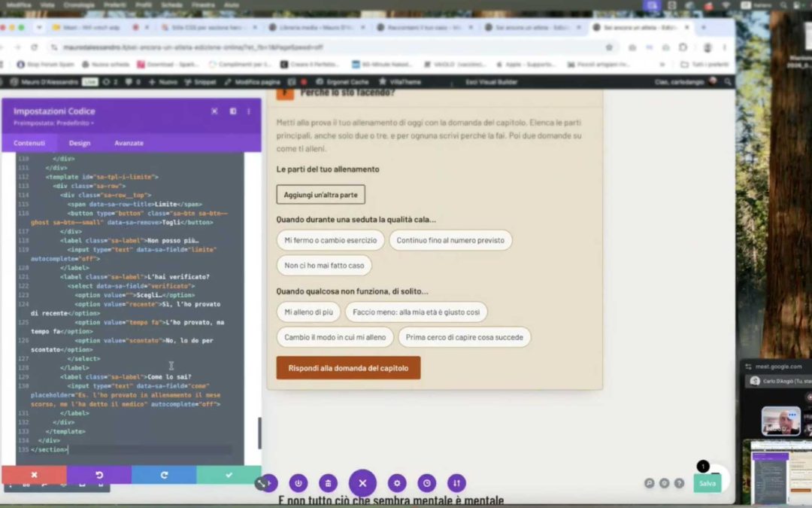This screenshot has width=812, height=508.
Task: Click the portability arrows icon
Action: 456,483
